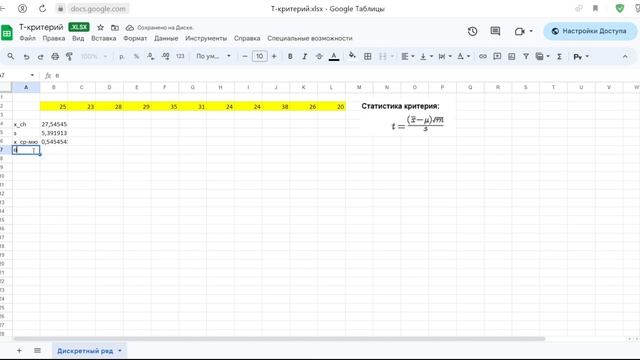Redo the last action

40,56
